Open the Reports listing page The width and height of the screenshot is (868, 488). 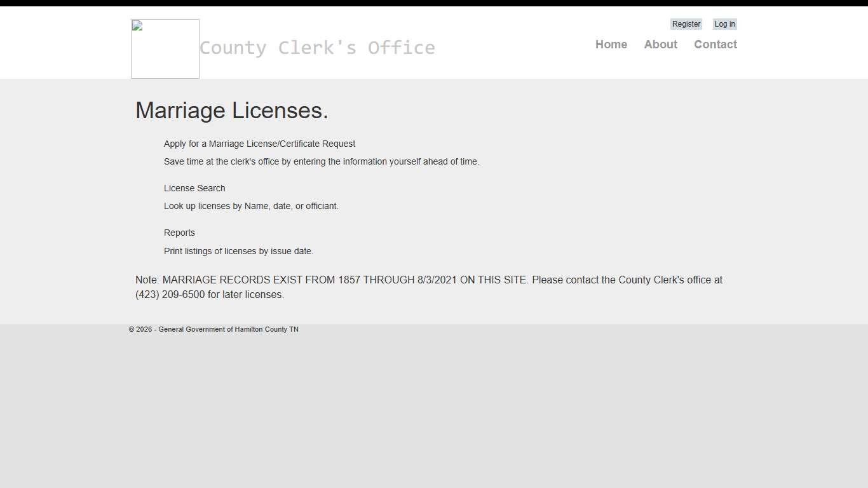[x=179, y=233]
